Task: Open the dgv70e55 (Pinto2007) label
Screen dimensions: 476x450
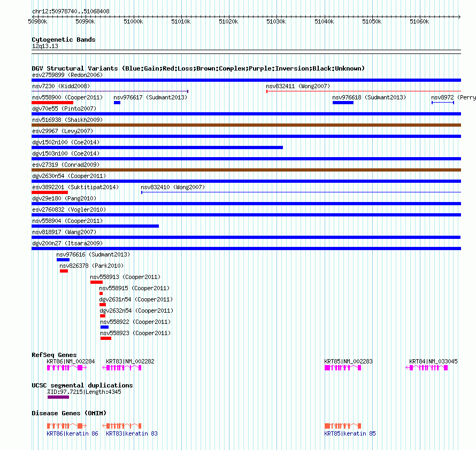Action: coord(64,108)
